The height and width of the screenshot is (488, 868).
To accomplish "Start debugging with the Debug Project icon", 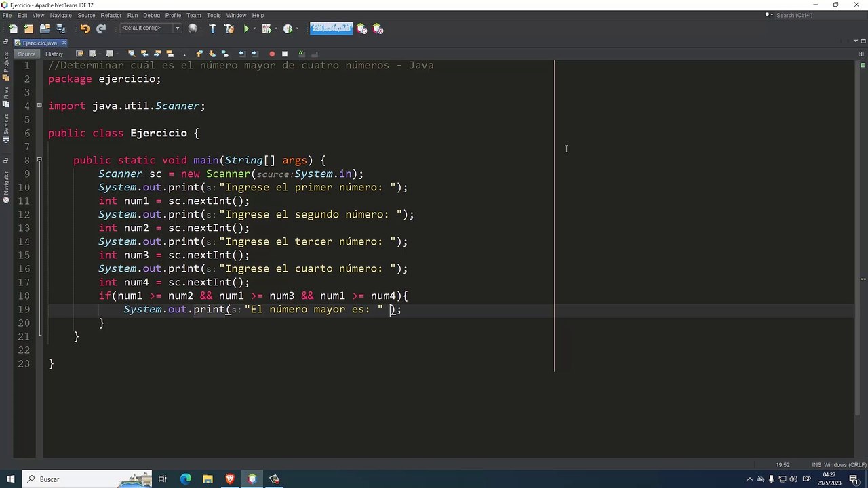I will tap(266, 28).
